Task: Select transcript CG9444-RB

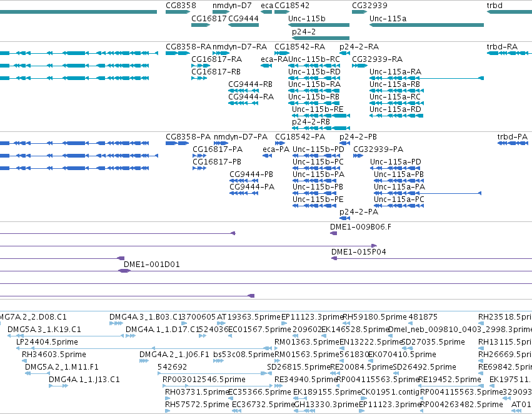Action: pos(250,84)
